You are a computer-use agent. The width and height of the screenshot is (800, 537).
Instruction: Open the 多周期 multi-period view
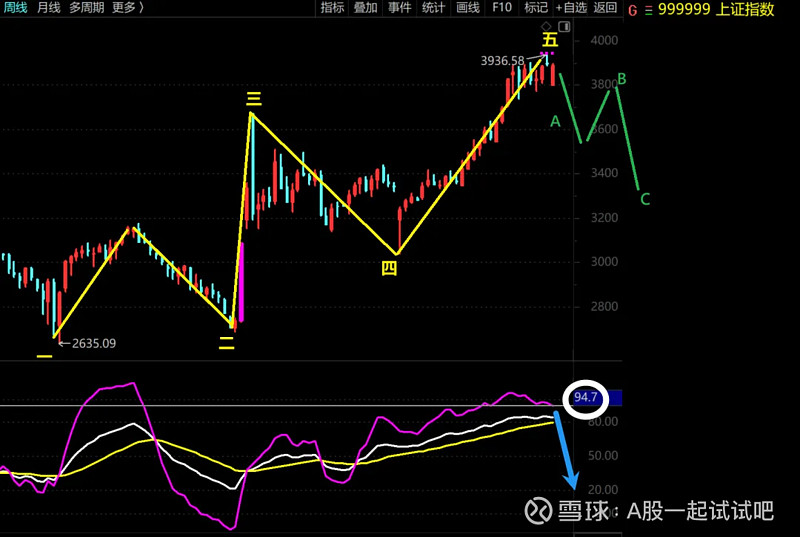(x=87, y=8)
